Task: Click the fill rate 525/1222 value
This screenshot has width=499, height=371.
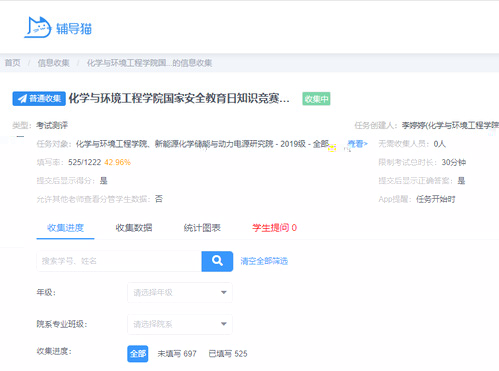Action: [x=84, y=162]
